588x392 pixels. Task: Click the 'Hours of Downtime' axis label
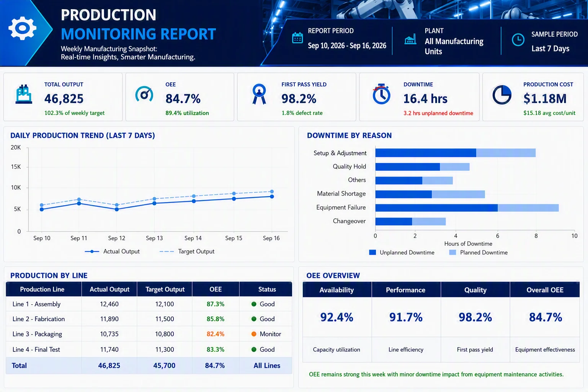pos(468,243)
